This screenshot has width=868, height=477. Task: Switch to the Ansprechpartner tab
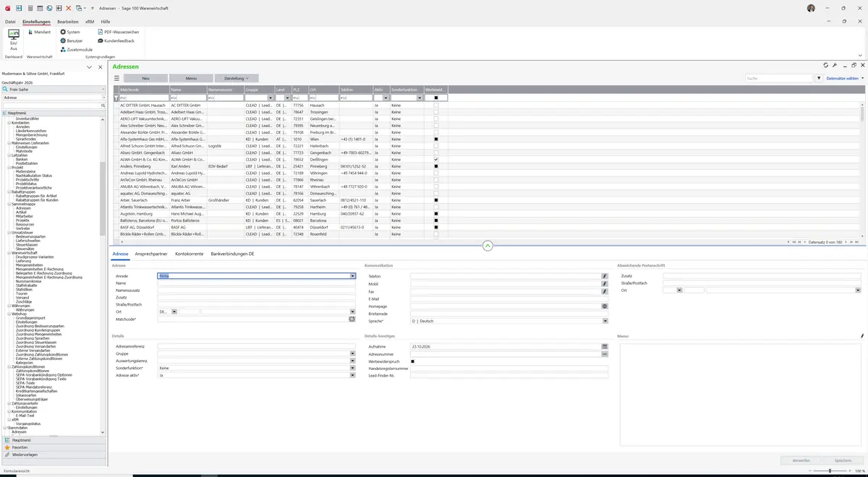pos(151,254)
